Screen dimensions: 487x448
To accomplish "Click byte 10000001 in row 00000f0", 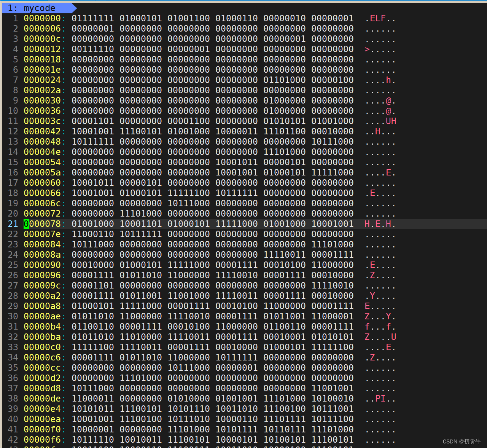I will coord(93,429).
